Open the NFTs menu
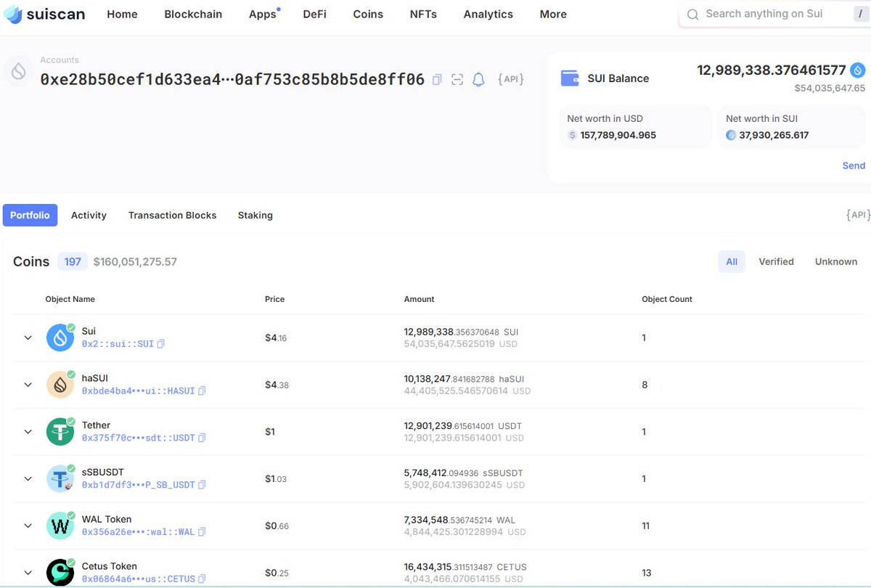This screenshot has height=588, width=871. tap(423, 14)
